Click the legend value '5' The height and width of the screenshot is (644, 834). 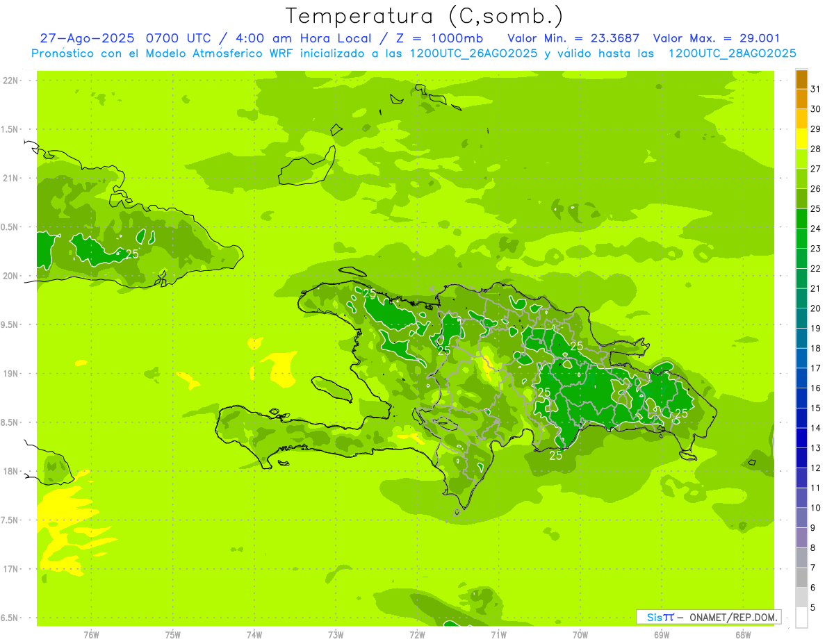pos(814,608)
